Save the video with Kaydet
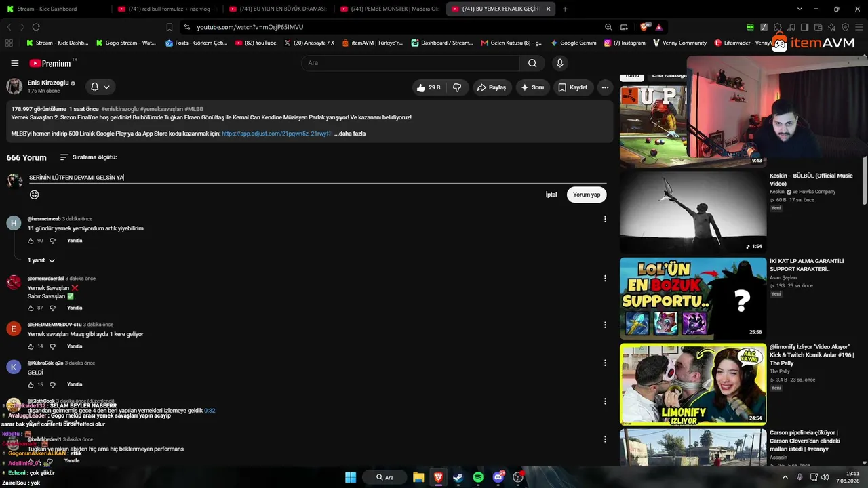Screen dimensions: 868x488 click(572, 87)
